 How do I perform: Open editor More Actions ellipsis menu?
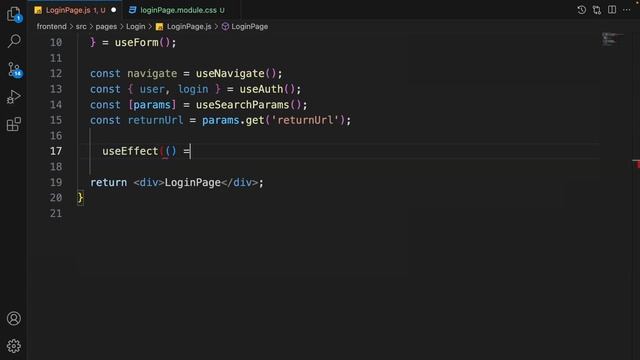[627, 10]
